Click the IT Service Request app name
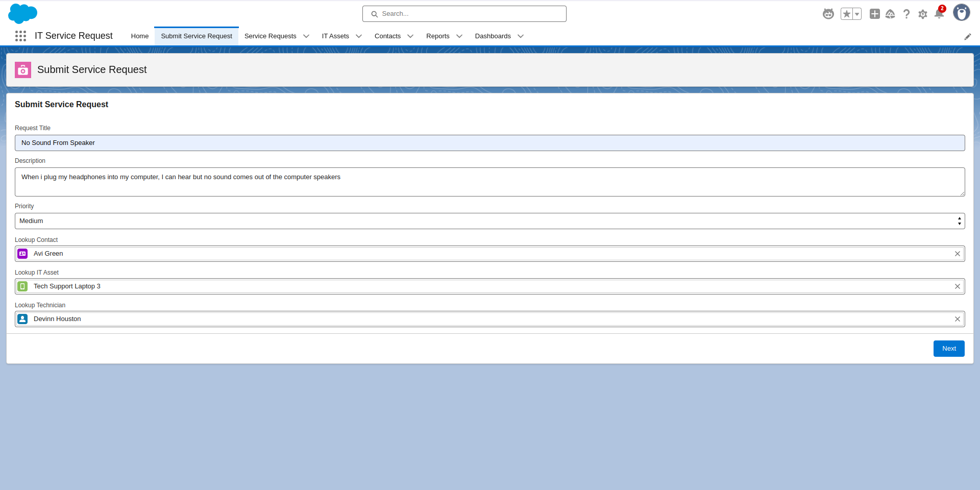The image size is (980, 490). pyautogui.click(x=73, y=36)
